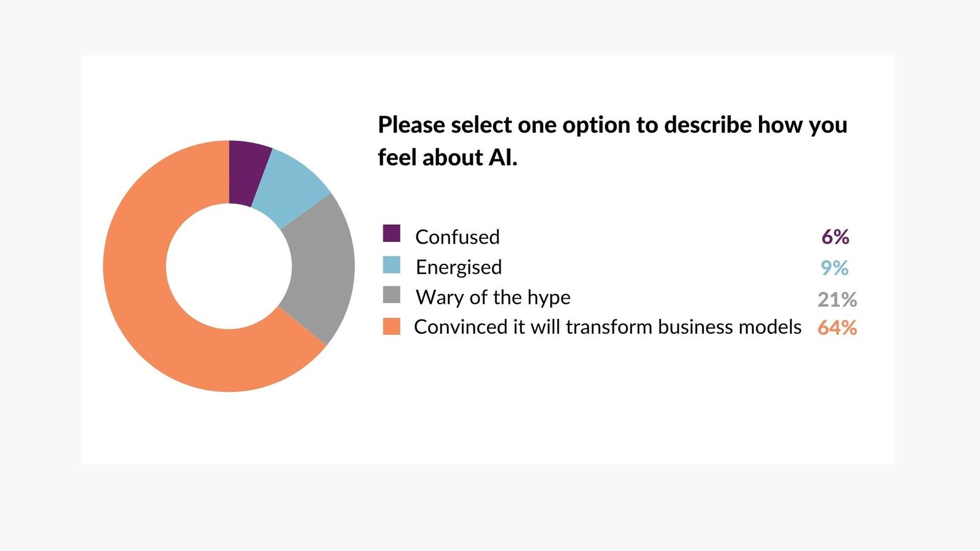This screenshot has height=551, width=980.
Task: Click the "Confused" legend label
Action: [458, 237]
